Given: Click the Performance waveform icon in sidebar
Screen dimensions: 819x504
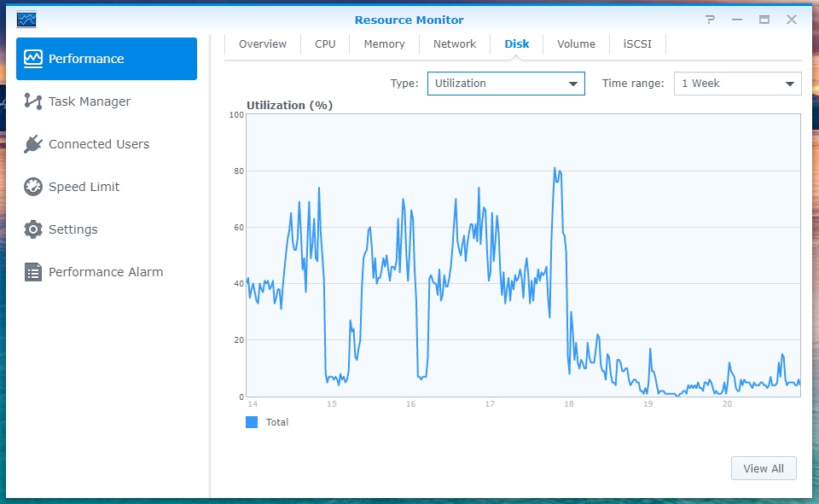Looking at the screenshot, I should tap(33, 59).
